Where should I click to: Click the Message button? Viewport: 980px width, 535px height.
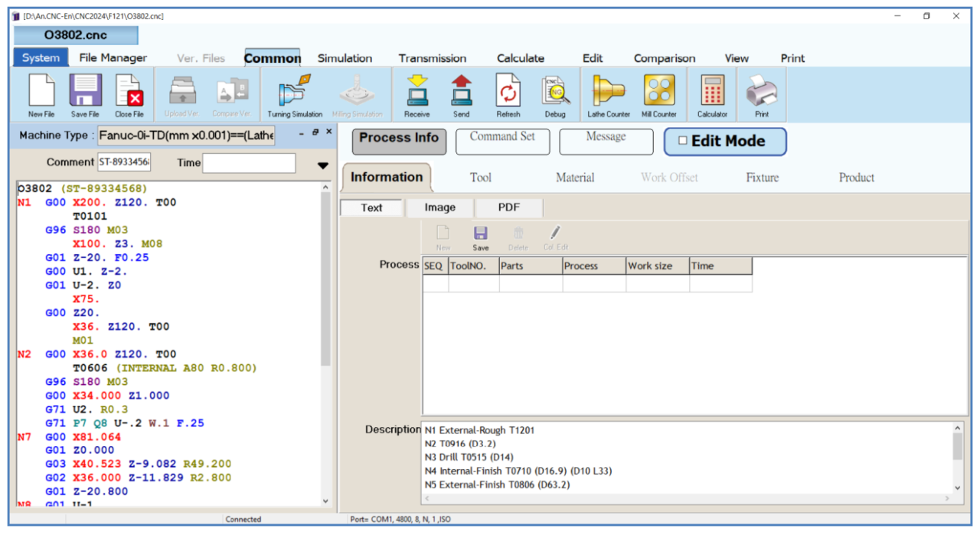point(606,142)
